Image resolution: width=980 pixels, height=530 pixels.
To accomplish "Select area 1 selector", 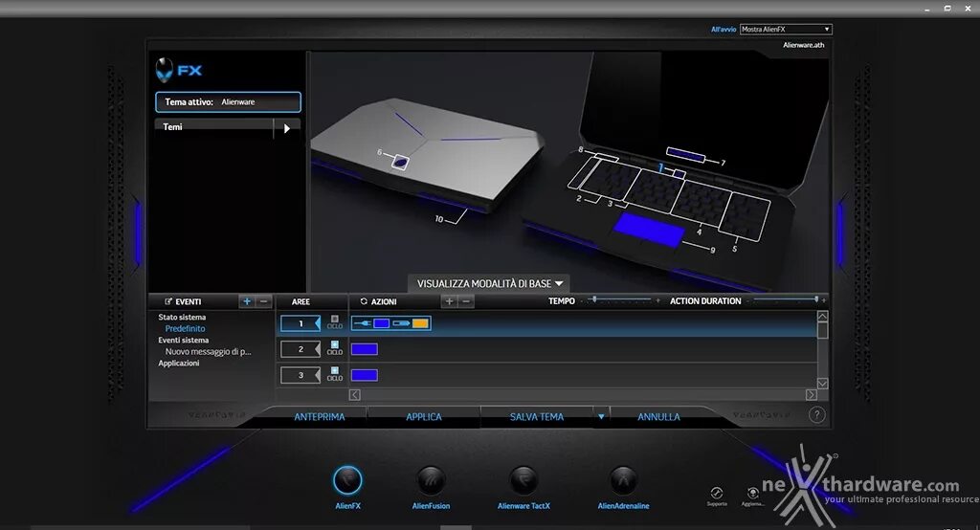I will [301, 323].
